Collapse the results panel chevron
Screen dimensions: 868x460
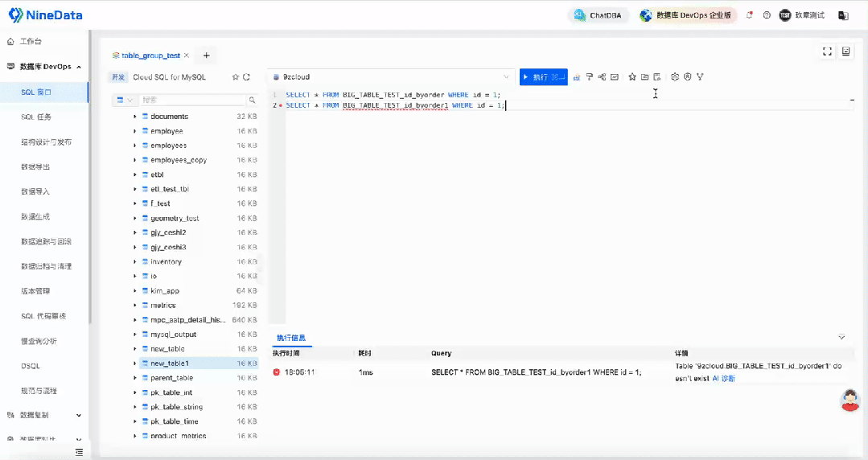click(x=841, y=337)
